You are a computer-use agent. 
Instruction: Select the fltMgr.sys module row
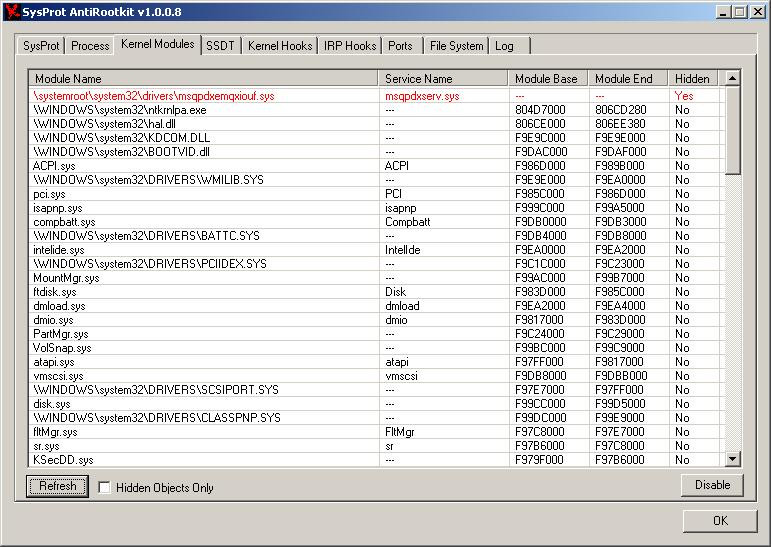[x=376, y=432]
